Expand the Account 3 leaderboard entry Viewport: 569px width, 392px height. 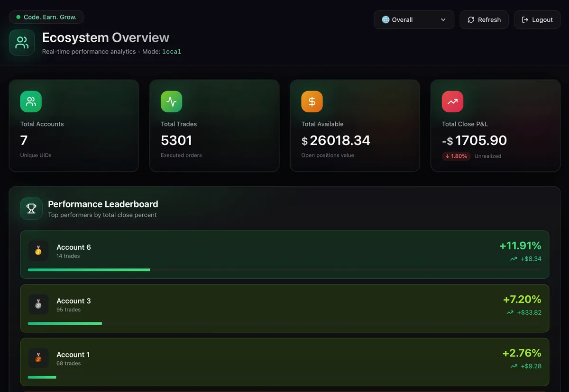[284, 308]
